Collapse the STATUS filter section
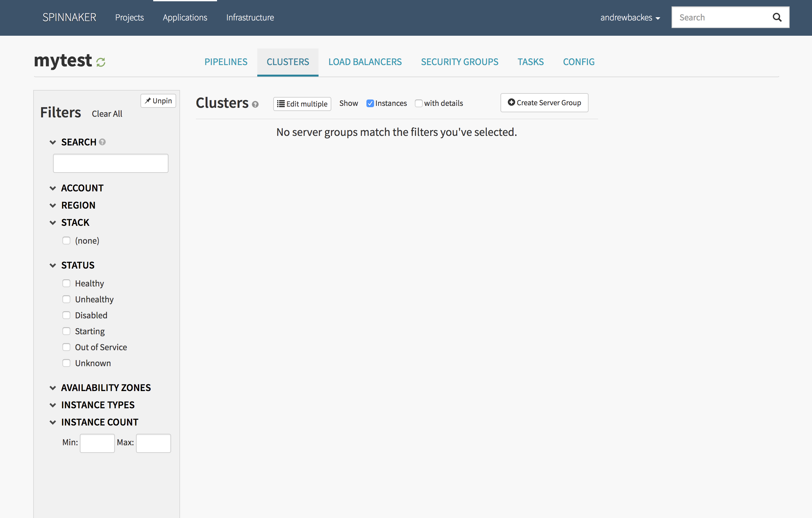 click(x=53, y=266)
